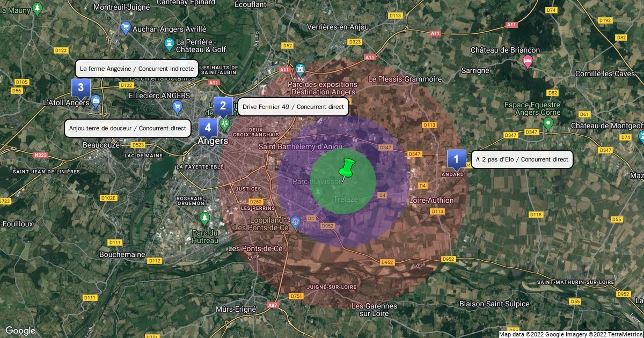Click the green pushpin marker
644x338 pixels.
coord(347,170)
